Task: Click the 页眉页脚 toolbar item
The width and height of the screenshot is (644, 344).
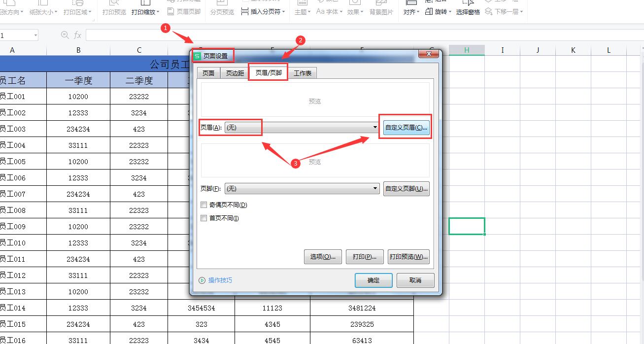Action: 184,11
